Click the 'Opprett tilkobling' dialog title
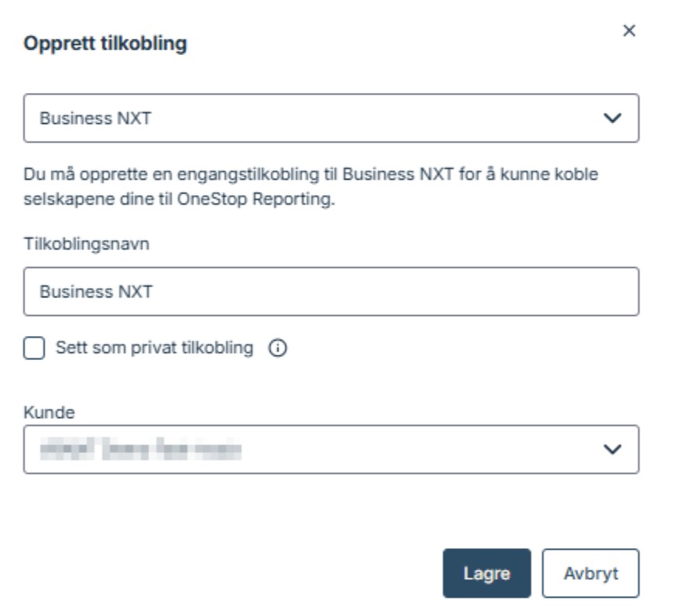 click(105, 44)
